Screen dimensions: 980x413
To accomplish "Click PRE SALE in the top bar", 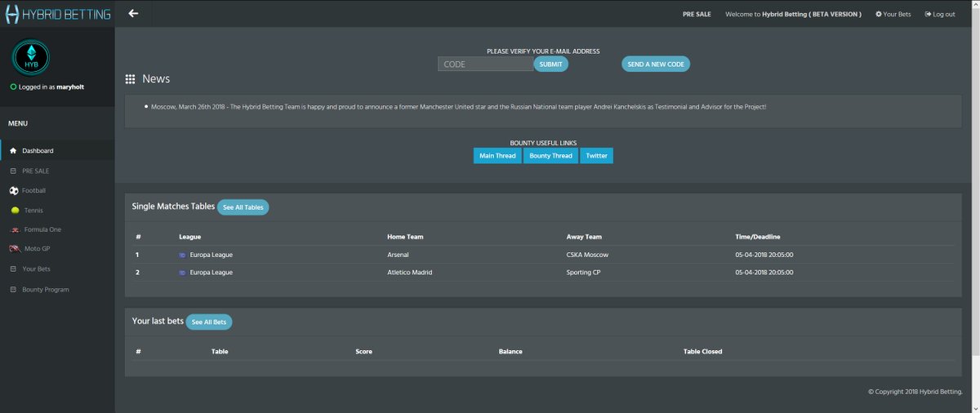I will 696,14.
